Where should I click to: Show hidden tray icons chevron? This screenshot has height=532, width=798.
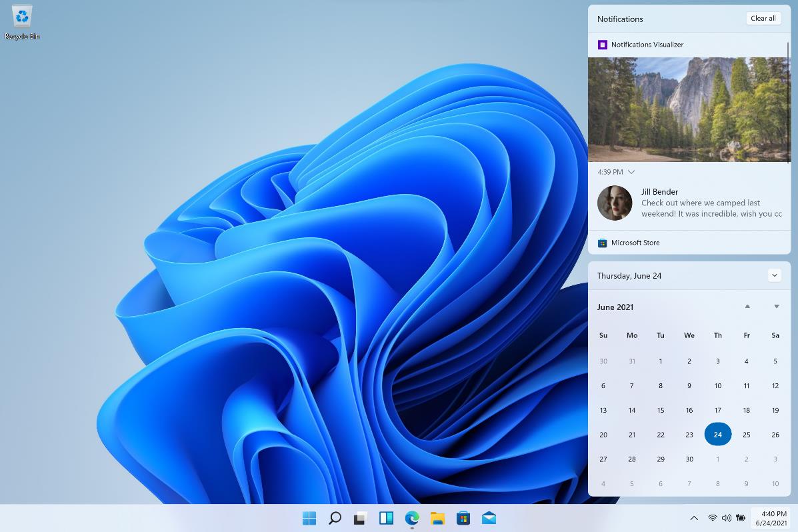694,518
